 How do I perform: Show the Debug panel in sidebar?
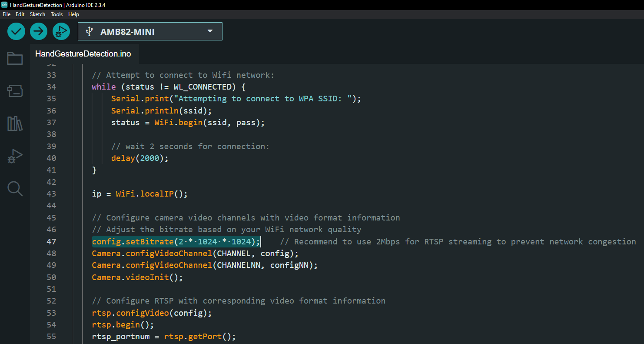pyautogui.click(x=15, y=156)
